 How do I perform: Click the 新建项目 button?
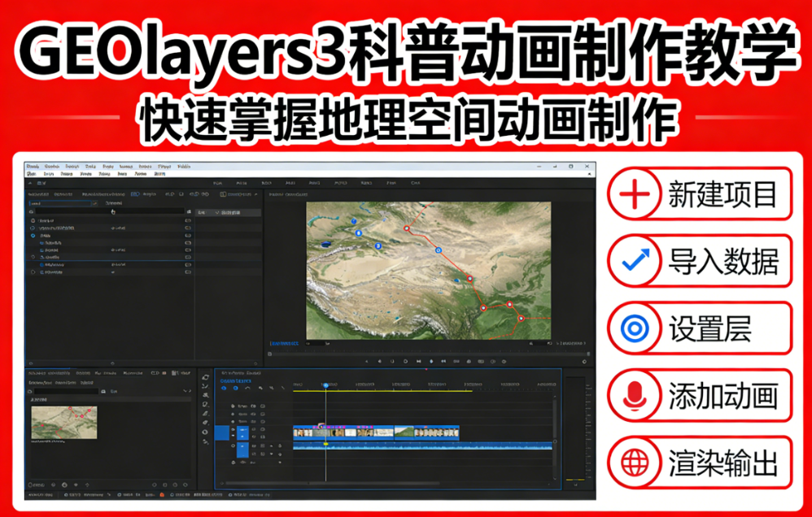tap(700, 194)
